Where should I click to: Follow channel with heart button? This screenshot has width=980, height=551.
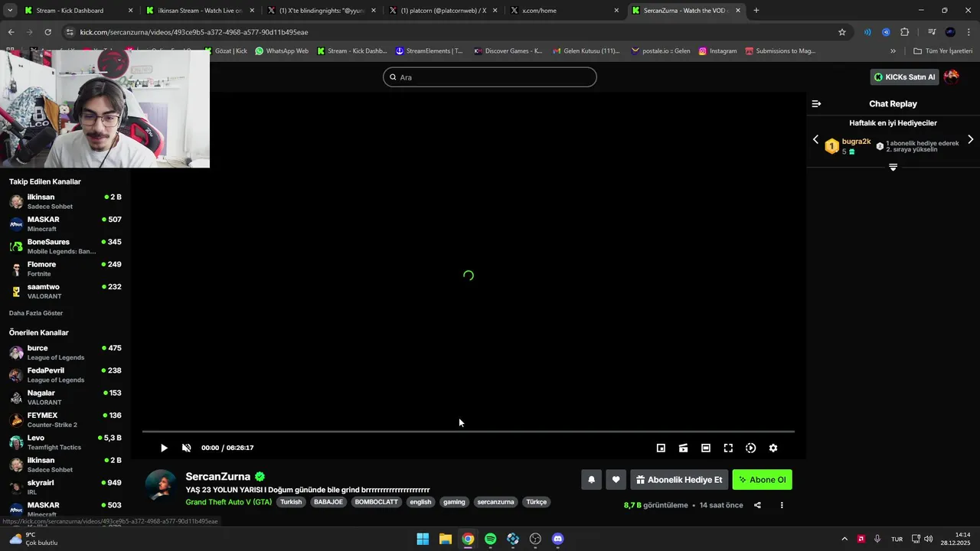pos(616,480)
